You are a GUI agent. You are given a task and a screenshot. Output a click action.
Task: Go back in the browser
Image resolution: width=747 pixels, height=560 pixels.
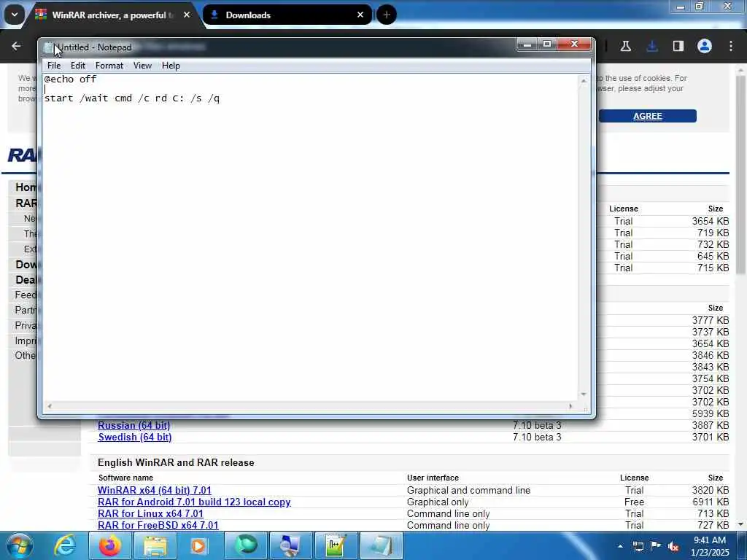click(x=16, y=46)
